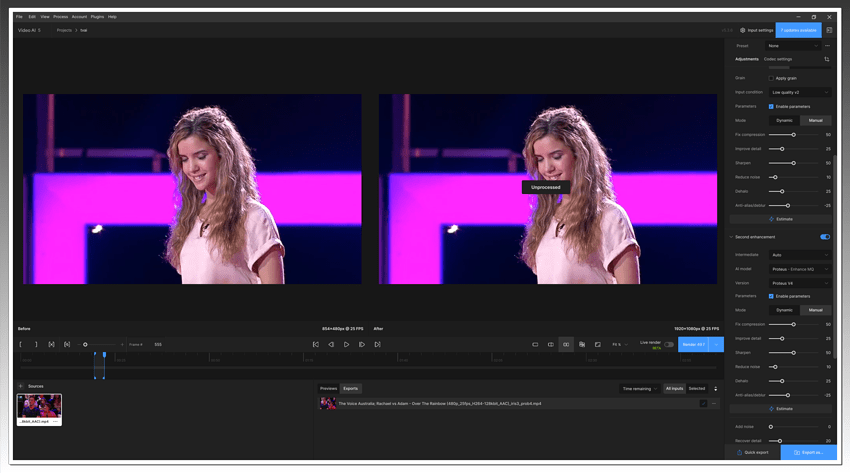Open source thumbnail three-dot menu
Viewport: 850px width, 473px height.
pos(55,422)
